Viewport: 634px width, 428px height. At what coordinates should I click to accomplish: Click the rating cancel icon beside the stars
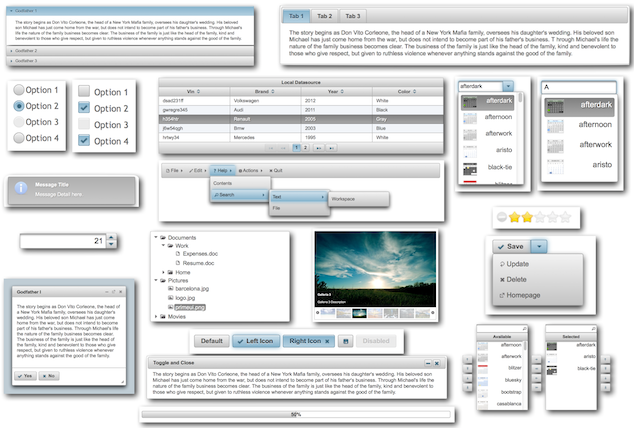tap(502, 217)
